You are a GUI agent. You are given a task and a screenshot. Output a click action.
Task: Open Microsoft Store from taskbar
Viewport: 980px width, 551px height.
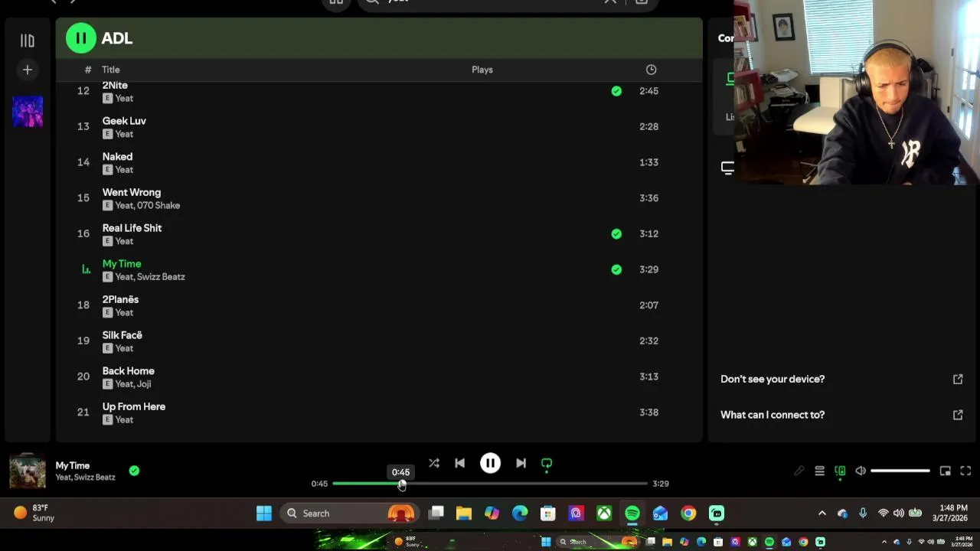click(547, 514)
